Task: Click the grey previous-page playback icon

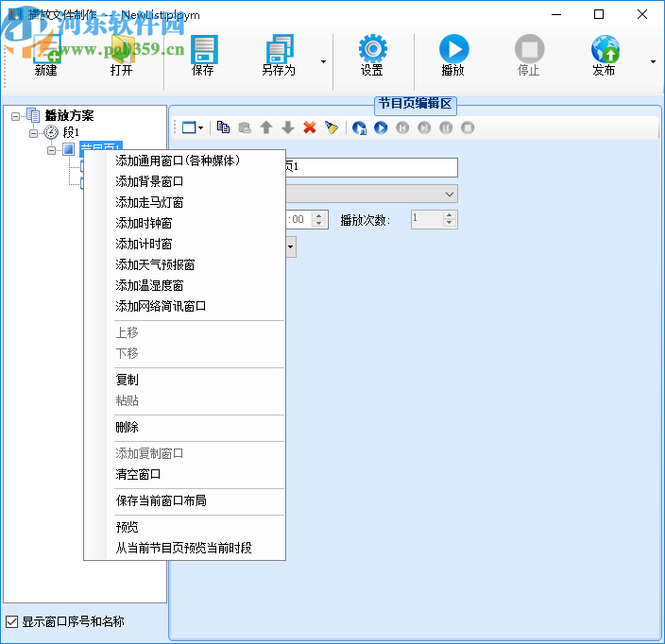Action: (x=402, y=127)
